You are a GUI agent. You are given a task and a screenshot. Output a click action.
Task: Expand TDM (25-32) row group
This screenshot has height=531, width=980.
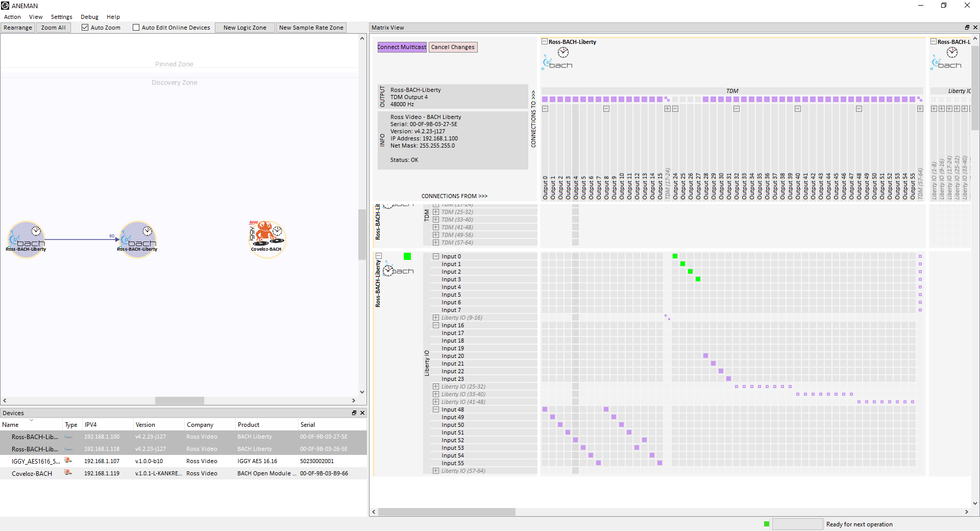pyautogui.click(x=436, y=212)
